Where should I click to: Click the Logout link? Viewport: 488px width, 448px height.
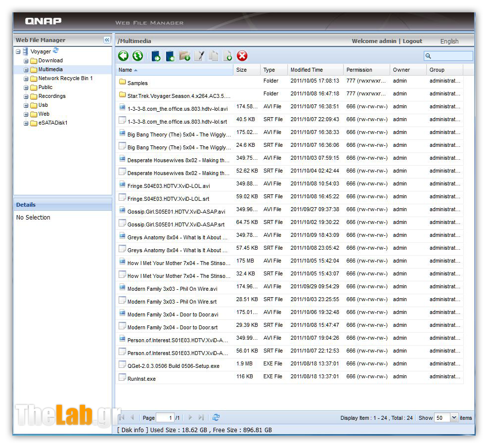tap(412, 41)
